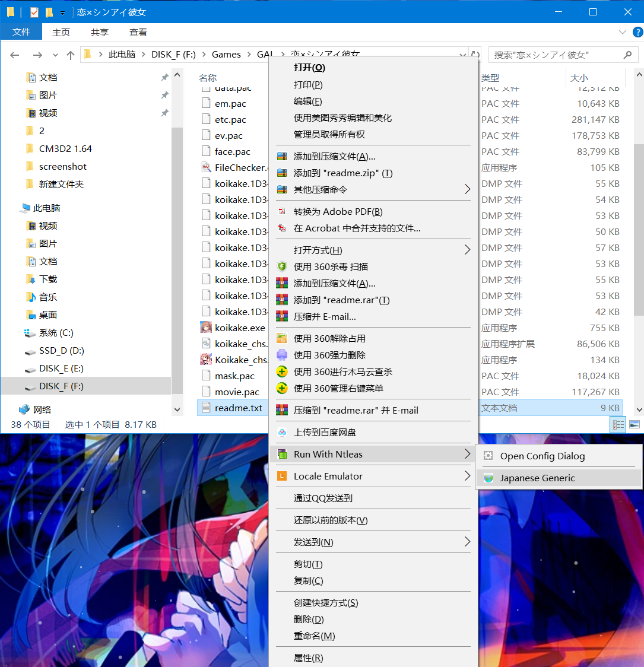Open the 文件 ribbon tab
The width and height of the screenshot is (644, 667).
21,32
